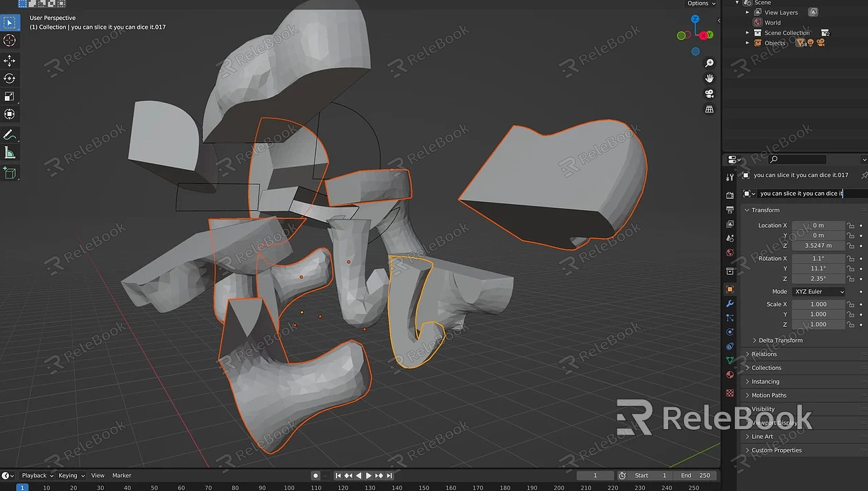Screen dimensions: 868x491
Task: Click the Options button in the viewport header
Action: pos(698,3)
